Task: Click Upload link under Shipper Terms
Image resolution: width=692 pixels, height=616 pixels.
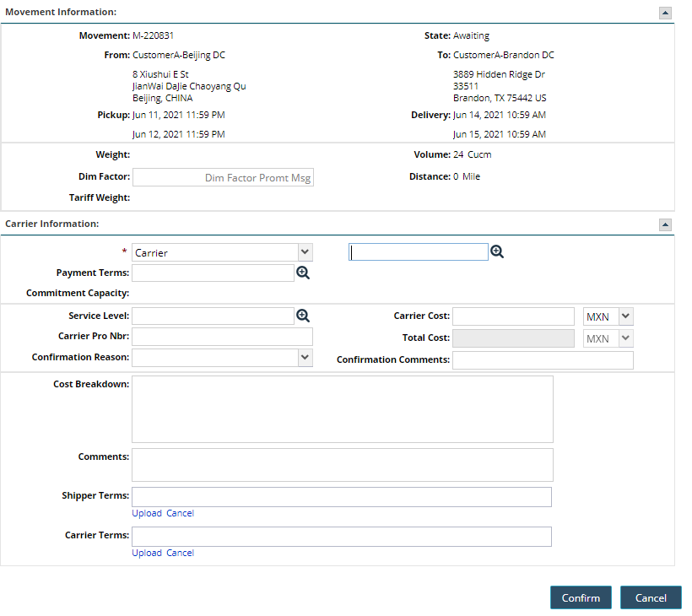Action: [147, 513]
